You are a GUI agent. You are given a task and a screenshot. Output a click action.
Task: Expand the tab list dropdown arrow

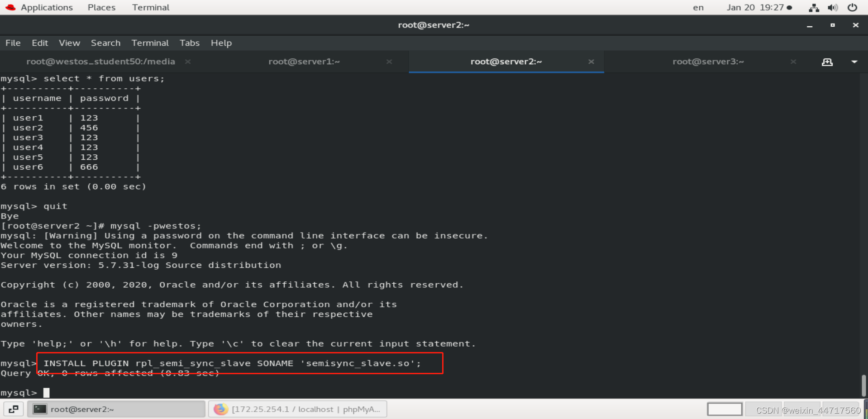(x=854, y=62)
